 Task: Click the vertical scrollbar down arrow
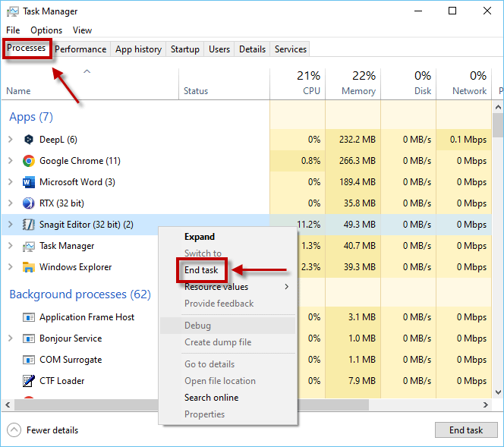tap(498, 392)
